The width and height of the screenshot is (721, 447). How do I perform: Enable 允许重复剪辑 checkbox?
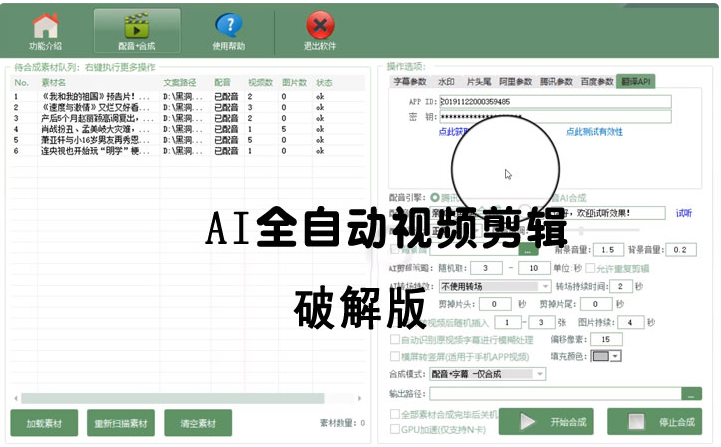pyautogui.click(x=590, y=268)
